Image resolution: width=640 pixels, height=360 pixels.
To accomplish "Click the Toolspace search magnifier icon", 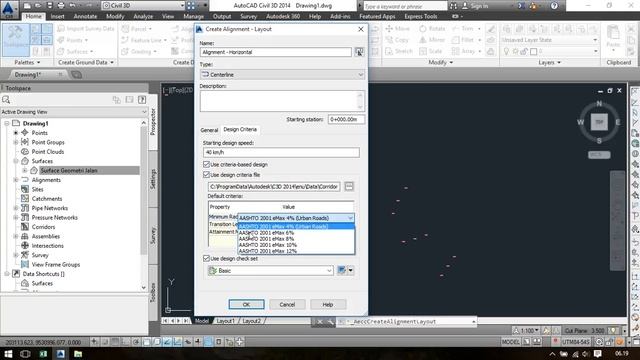I will point(6,100).
